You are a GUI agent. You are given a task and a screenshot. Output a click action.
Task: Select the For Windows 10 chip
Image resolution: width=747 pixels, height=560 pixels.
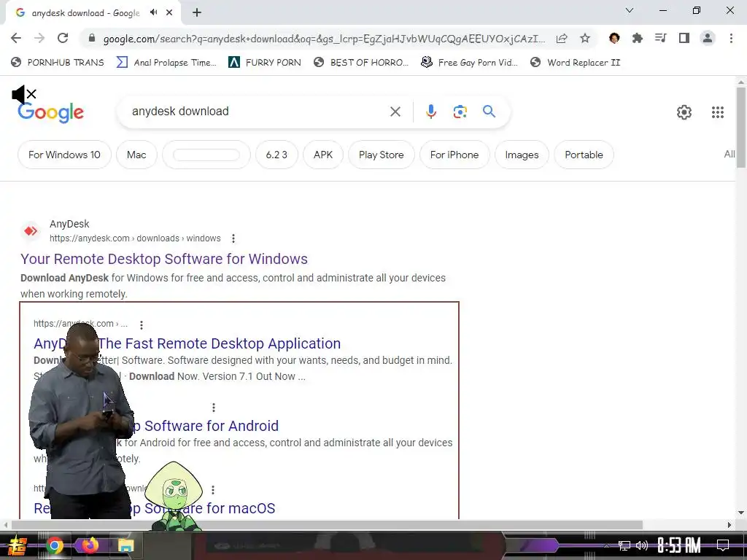(x=64, y=155)
